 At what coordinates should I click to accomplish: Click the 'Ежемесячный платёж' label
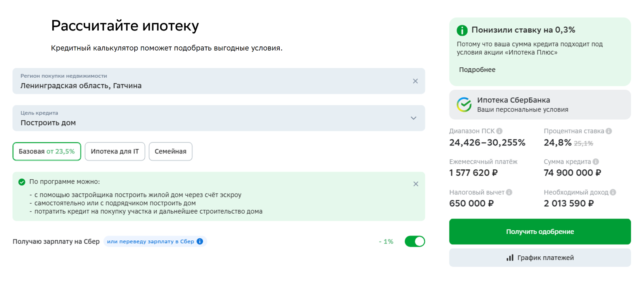coord(483,161)
